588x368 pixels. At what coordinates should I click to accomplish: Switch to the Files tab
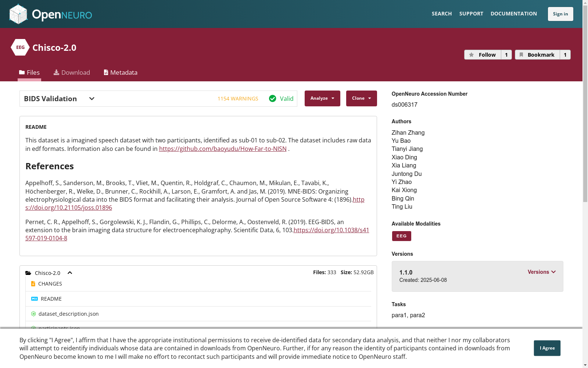pyautogui.click(x=29, y=72)
